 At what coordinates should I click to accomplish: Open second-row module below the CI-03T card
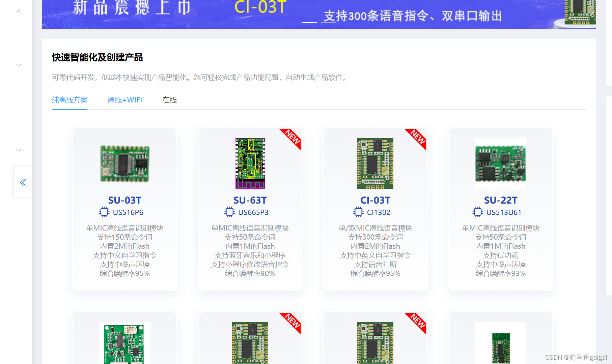pyautogui.click(x=375, y=343)
